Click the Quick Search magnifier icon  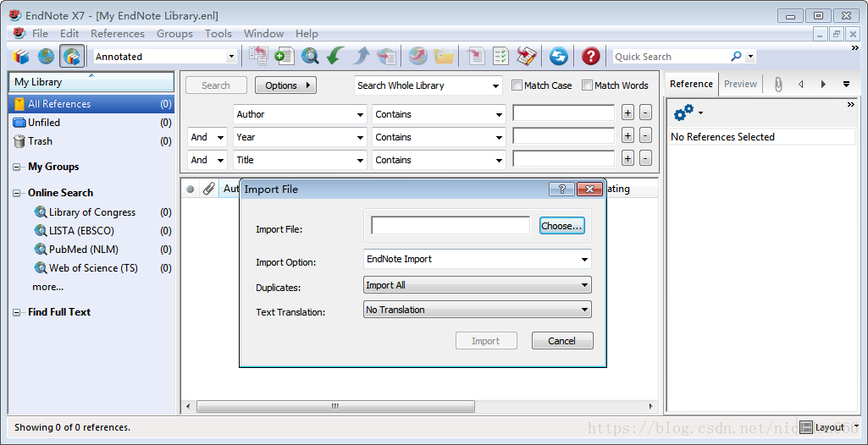point(736,57)
